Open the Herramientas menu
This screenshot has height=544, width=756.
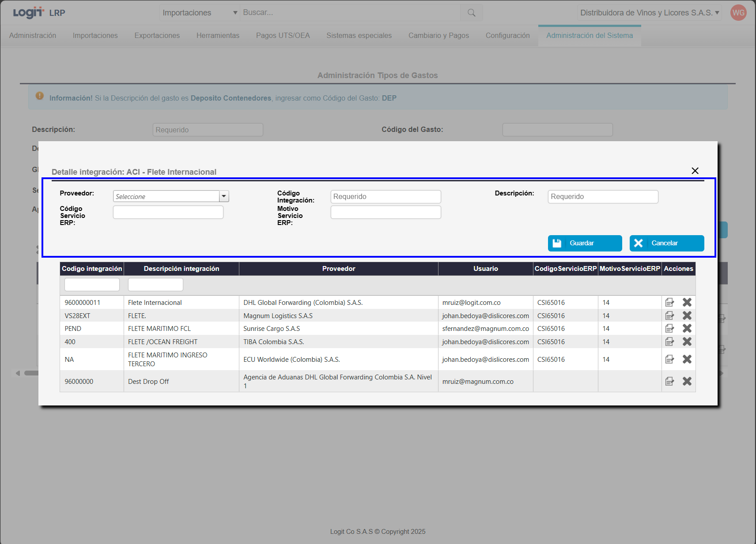point(218,36)
